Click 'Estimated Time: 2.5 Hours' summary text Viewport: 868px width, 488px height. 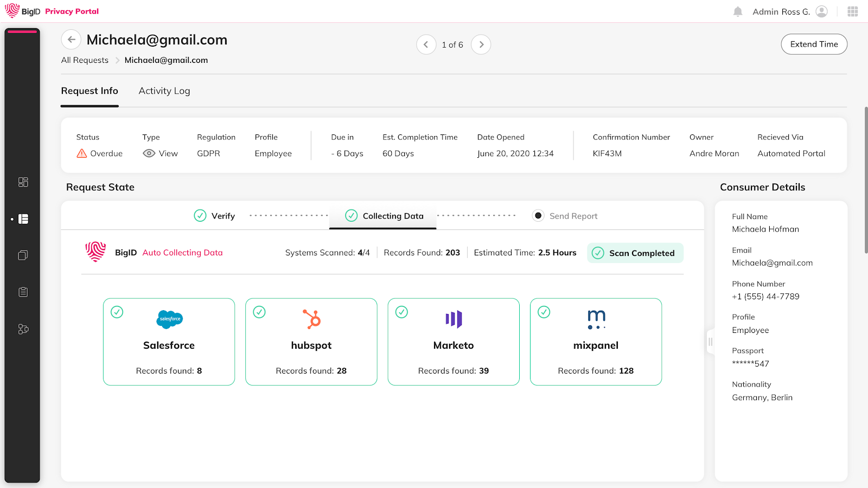pos(525,253)
